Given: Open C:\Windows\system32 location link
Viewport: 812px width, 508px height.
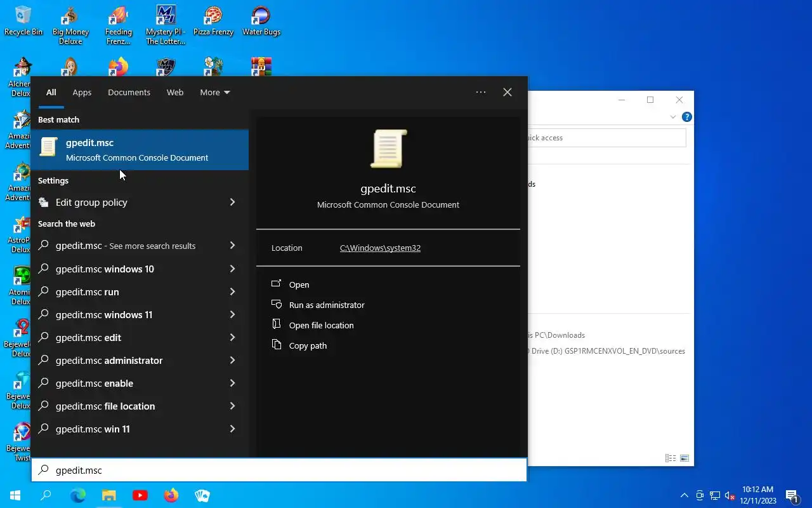Looking at the screenshot, I should coord(380,248).
